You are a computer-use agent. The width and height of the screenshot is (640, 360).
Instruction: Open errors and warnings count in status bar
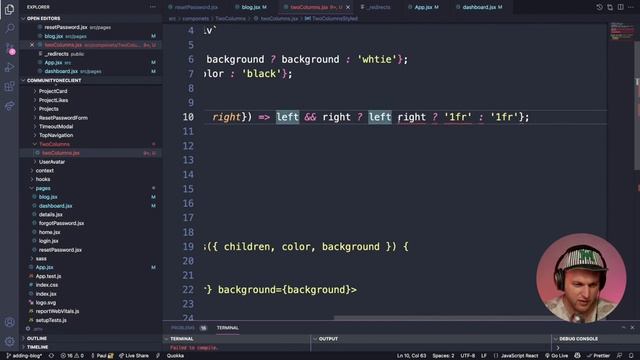pyautogui.click(x=72, y=356)
